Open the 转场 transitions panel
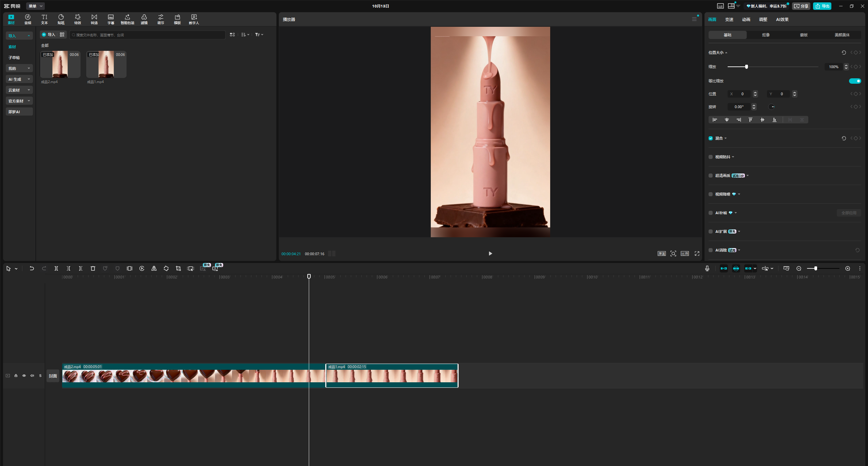This screenshot has height=466, width=868. tap(94, 19)
